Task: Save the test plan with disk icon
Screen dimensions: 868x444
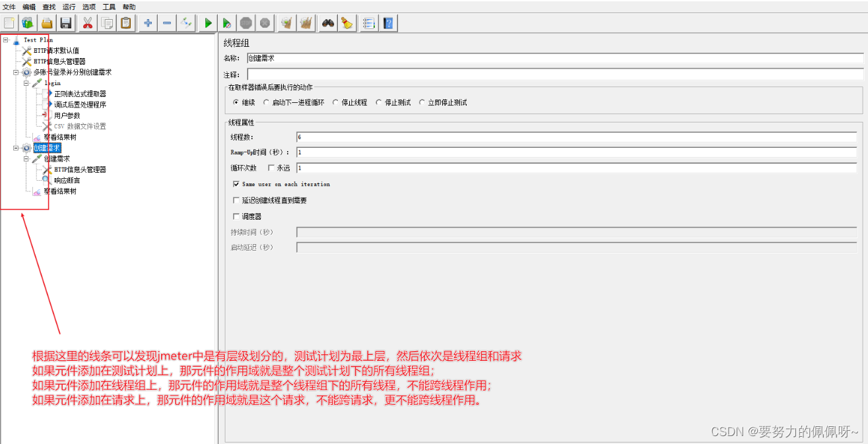Action: [65, 22]
